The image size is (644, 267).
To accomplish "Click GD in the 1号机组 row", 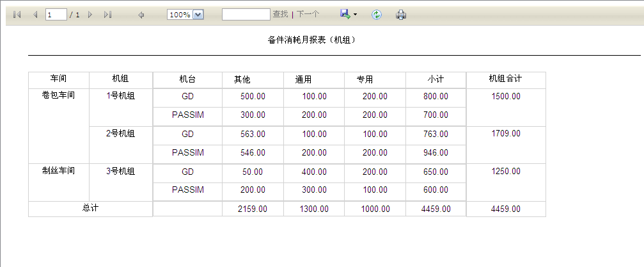I will [187, 96].
